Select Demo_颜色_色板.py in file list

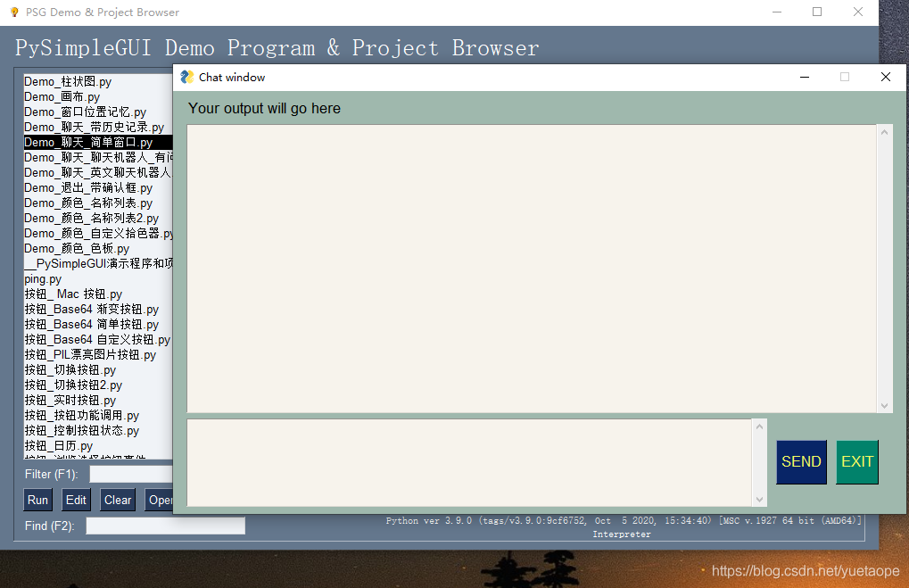(97, 248)
